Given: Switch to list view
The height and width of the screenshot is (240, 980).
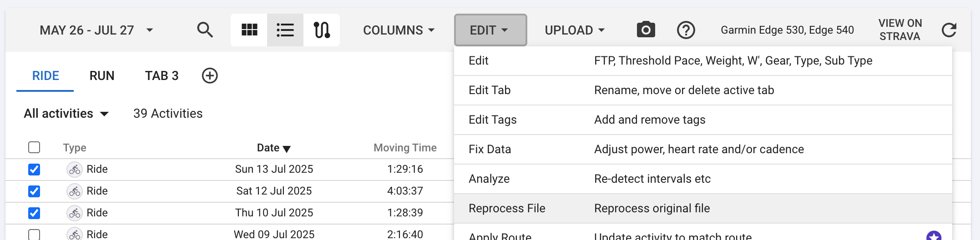Looking at the screenshot, I should pyautogui.click(x=285, y=30).
